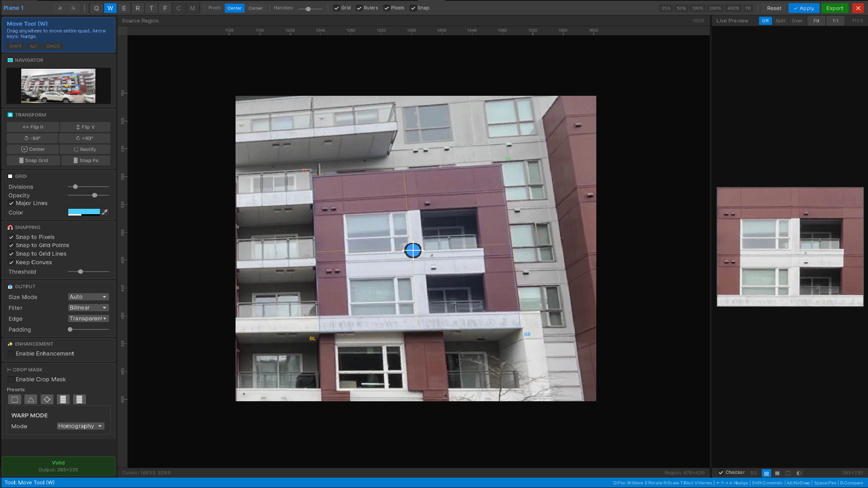Click the Apply button

[803, 8]
